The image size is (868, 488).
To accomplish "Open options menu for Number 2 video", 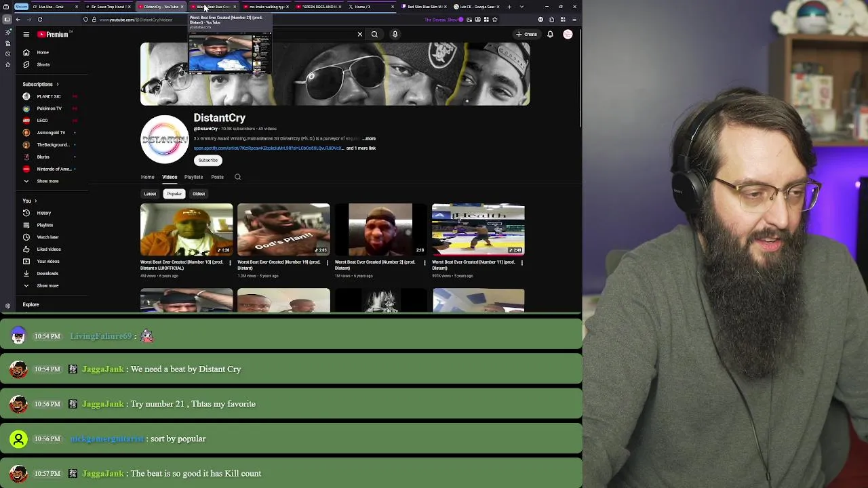I will [425, 263].
